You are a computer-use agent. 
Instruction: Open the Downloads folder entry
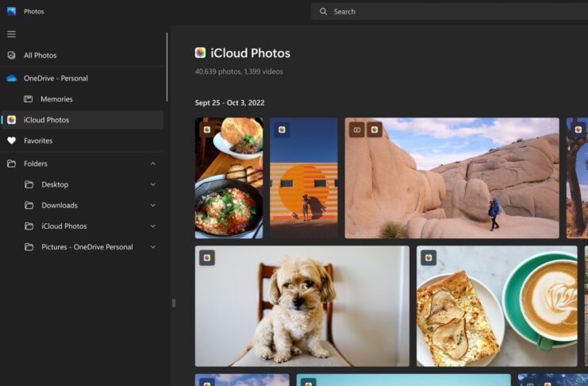click(83, 206)
